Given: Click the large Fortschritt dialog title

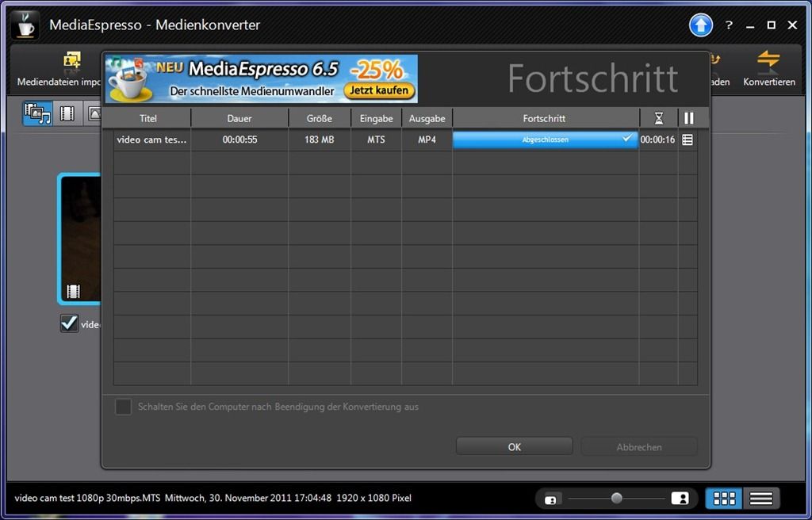Looking at the screenshot, I should [592, 78].
